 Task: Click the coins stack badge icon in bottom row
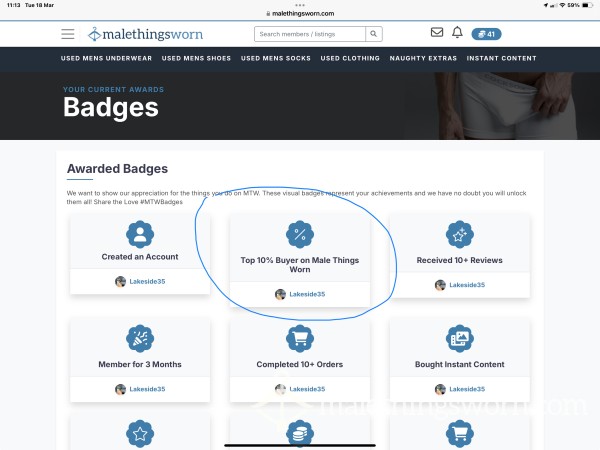(x=300, y=434)
